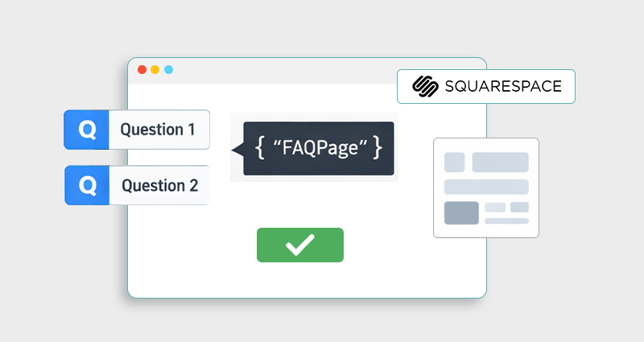644x342 pixels.
Task: Click the blue Q icon beside Question 2
Action: (x=87, y=186)
